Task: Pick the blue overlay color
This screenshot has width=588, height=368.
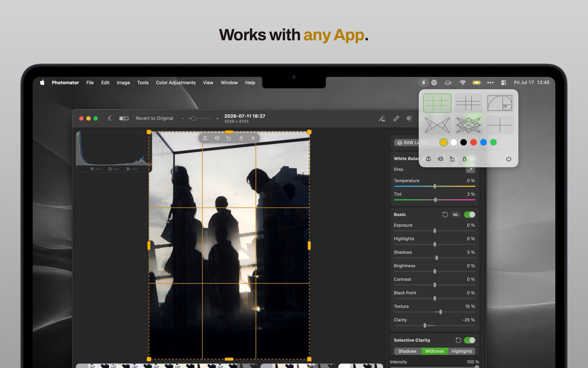Action: point(483,142)
